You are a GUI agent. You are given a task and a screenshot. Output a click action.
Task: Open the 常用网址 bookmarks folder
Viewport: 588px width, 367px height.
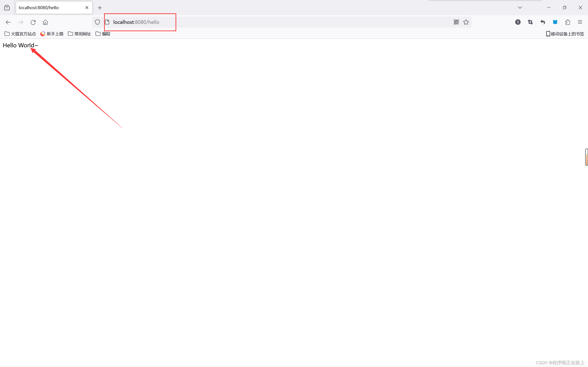click(x=80, y=34)
